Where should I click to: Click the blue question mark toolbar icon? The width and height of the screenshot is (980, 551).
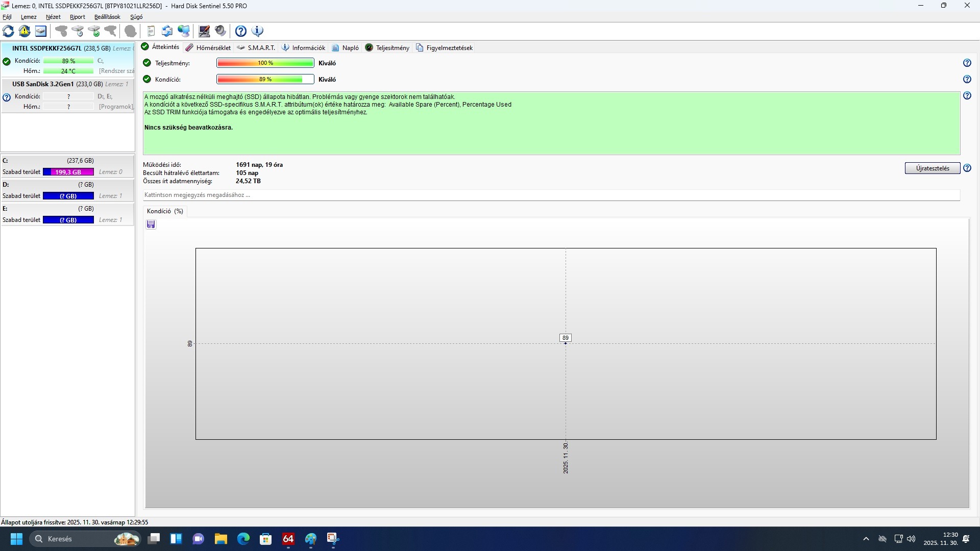[241, 31]
